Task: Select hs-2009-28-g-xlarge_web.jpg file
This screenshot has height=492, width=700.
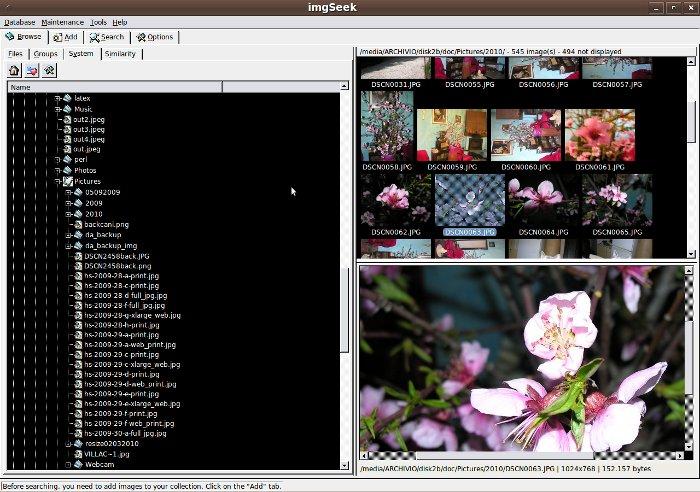Action: coord(133,315)
